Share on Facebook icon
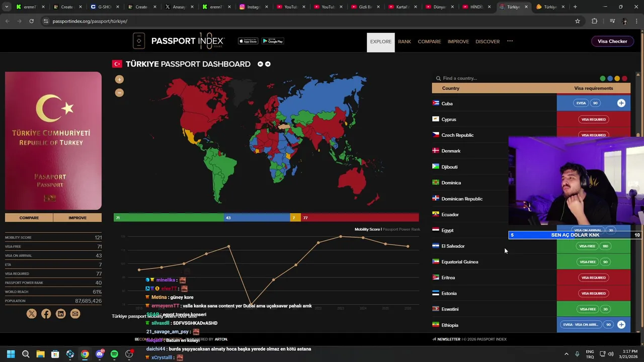 [46, 314]
